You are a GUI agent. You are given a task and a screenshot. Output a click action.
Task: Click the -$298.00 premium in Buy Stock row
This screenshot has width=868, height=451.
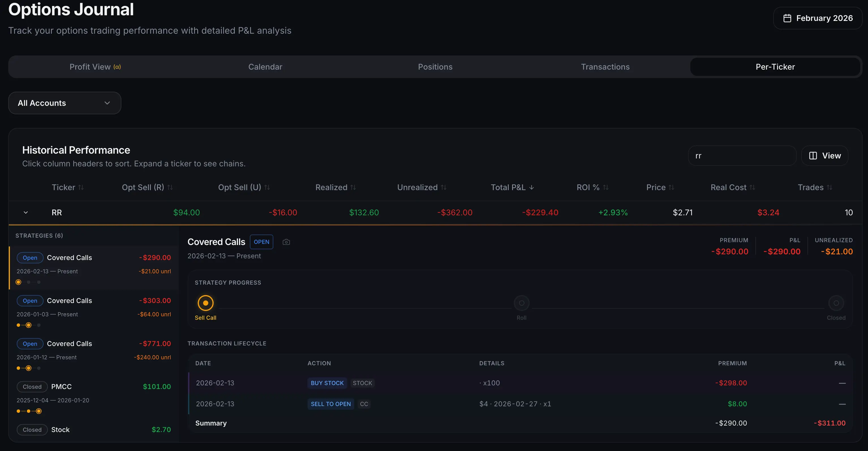coord(731,383)
